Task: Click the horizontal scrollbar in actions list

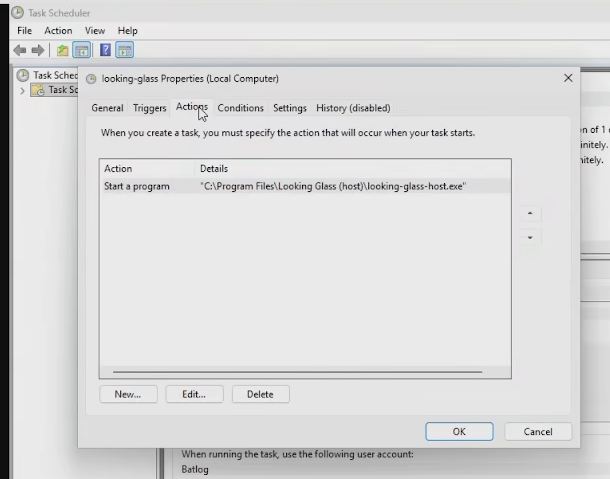Action: pos(298,372)
